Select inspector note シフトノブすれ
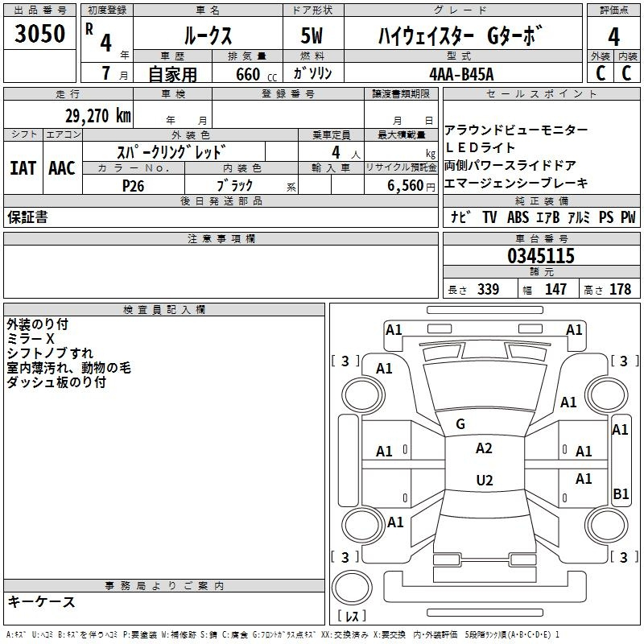The height and width of the screenshot is (644, 644). point(50,353)
